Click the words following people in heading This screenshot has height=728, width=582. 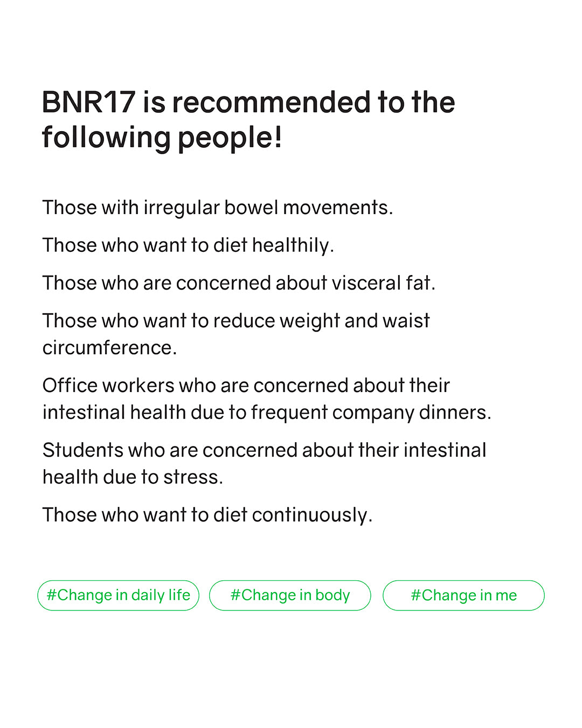[x=162, y=138]
